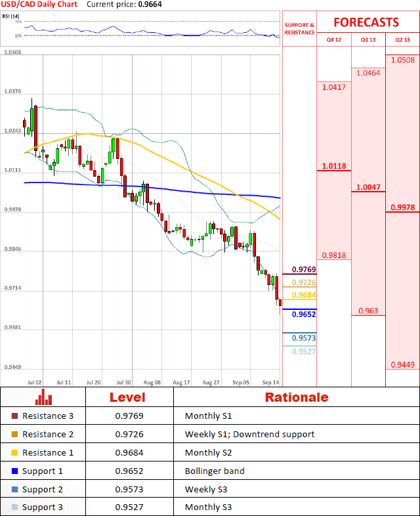Click the FORECASTS heading
This screenshot has height=516, width=420.
tap(366, 22)
